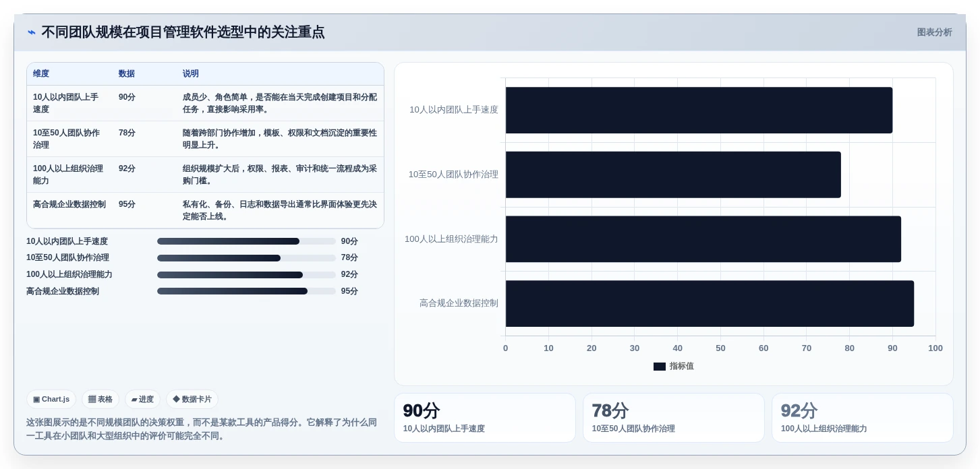
Task: Select the 10至50人团队协作治理 table row name
Action: point(66,139)
